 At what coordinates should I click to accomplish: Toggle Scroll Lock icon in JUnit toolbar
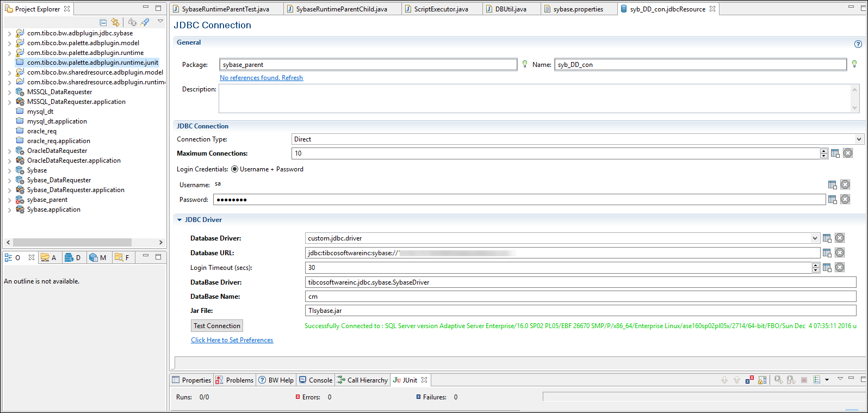(762, 380)
